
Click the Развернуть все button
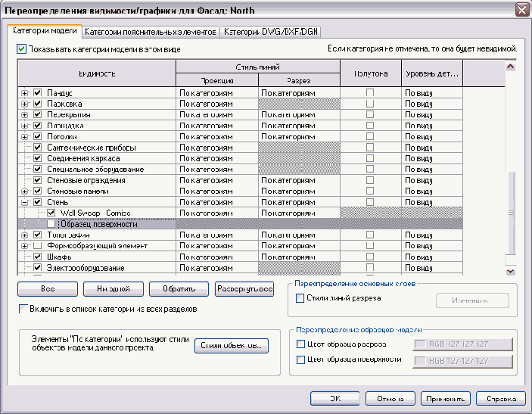coord(244,289)
